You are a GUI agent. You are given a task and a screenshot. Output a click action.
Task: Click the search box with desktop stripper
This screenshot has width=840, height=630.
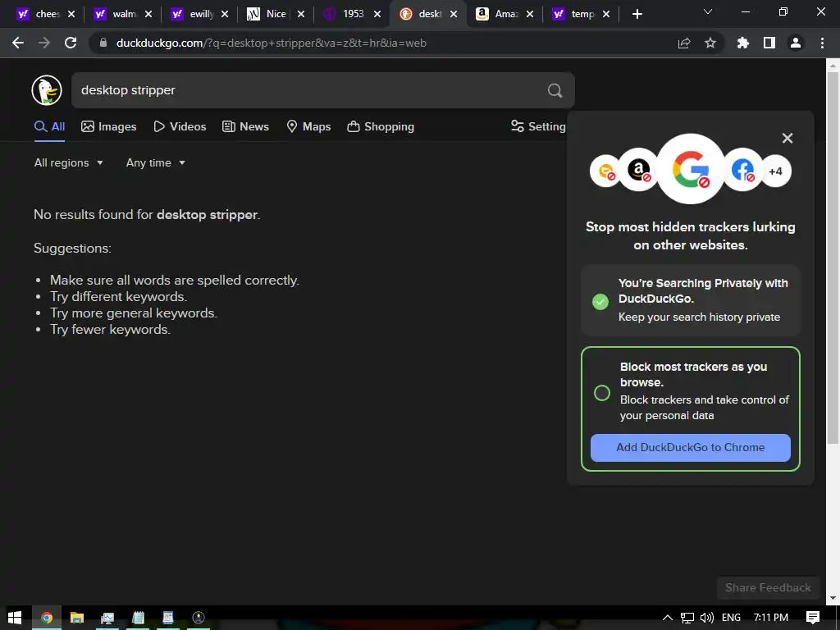[x=322, y=90]
